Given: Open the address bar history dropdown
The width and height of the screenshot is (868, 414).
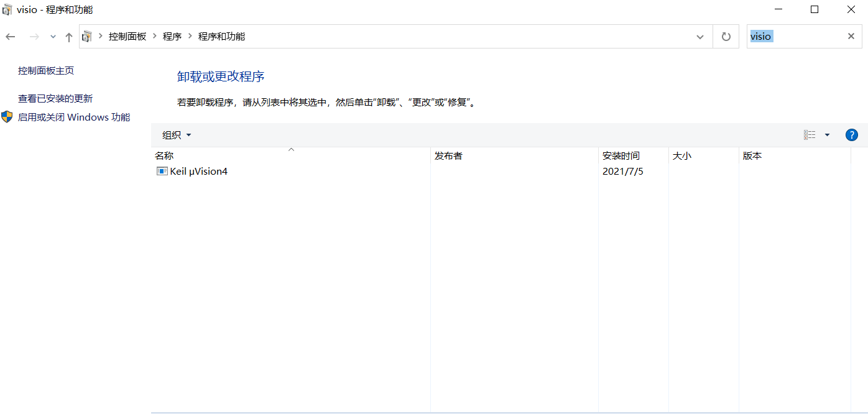Looking at the screenshot, I should pyautogui.click(x=700, y=37).
